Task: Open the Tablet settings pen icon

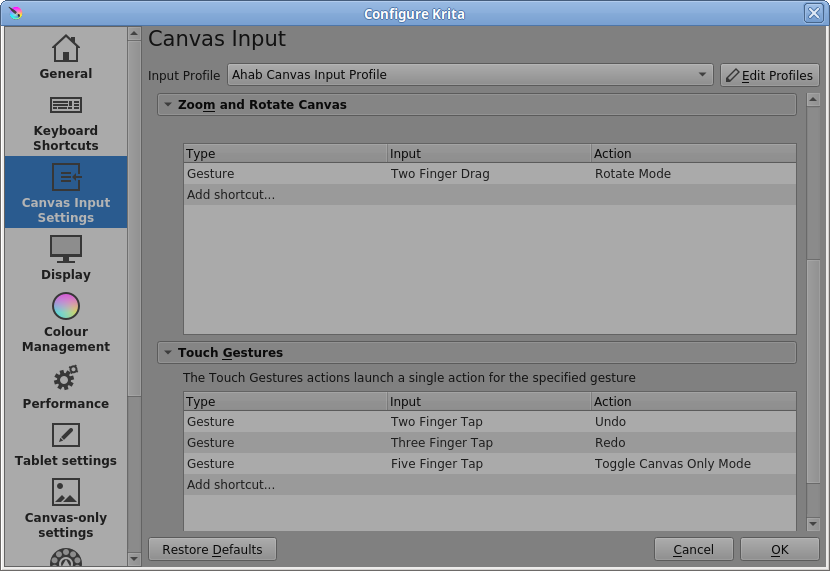Action: pos(66,435)
